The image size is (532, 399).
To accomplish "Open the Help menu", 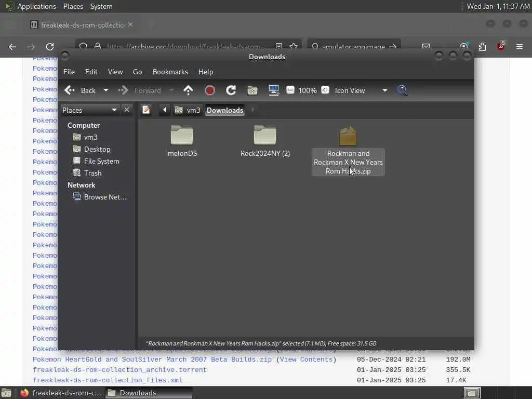I will click(x=206, y=72).
